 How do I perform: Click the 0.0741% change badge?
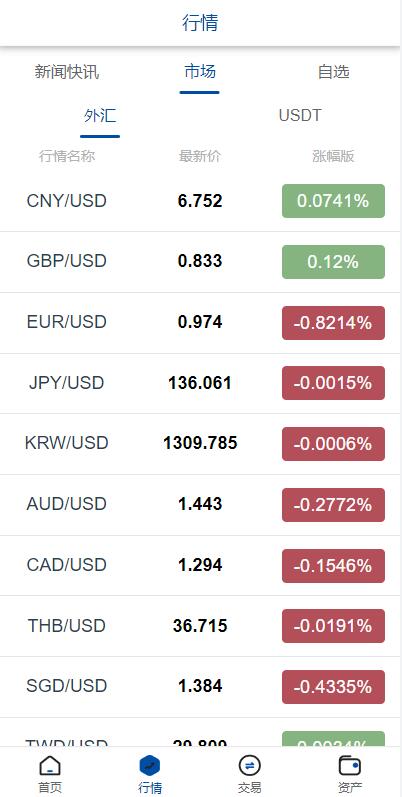pos(333,201)
